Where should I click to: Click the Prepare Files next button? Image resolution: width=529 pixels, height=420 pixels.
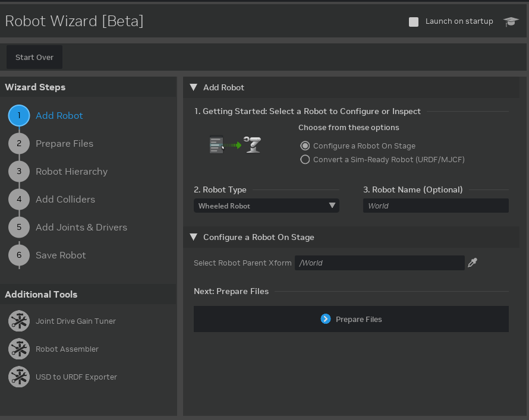click(351, 319)
